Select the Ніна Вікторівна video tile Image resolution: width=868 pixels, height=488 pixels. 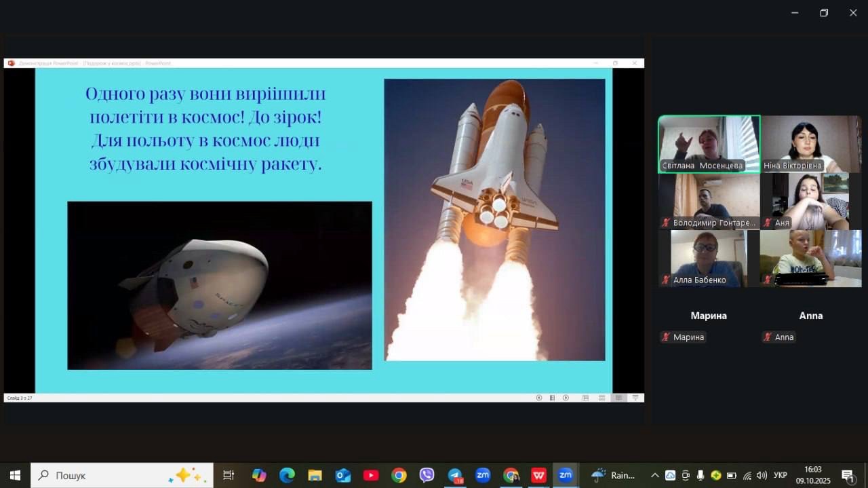point(810,144)
